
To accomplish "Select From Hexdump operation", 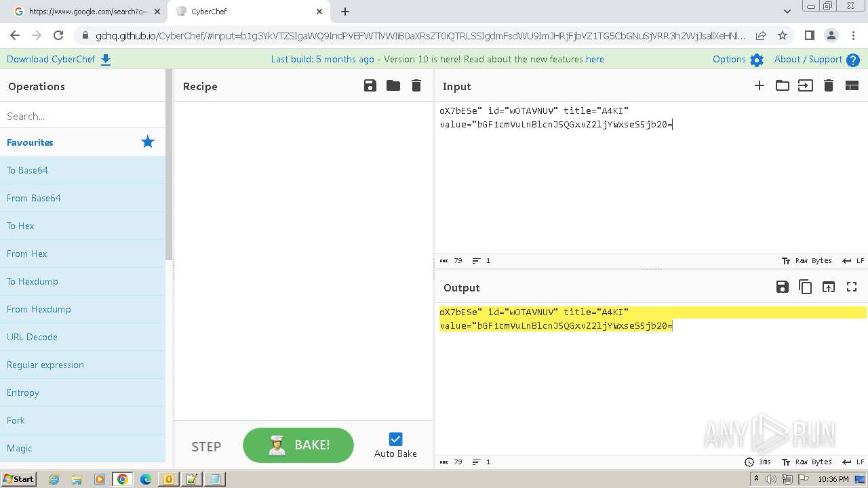I will 83,309.
